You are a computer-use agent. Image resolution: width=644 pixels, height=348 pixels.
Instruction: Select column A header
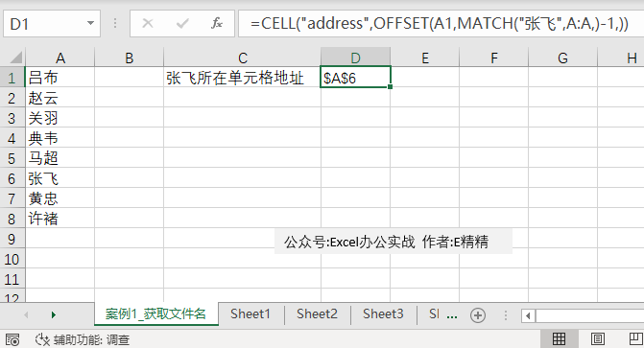pos(60,58)
